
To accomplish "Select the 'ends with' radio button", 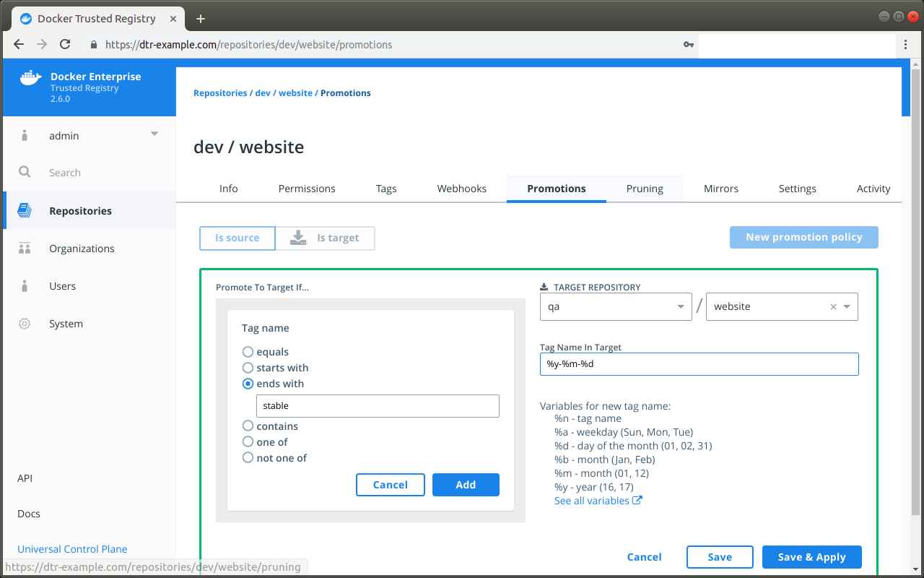I will (x=248, y=383).
